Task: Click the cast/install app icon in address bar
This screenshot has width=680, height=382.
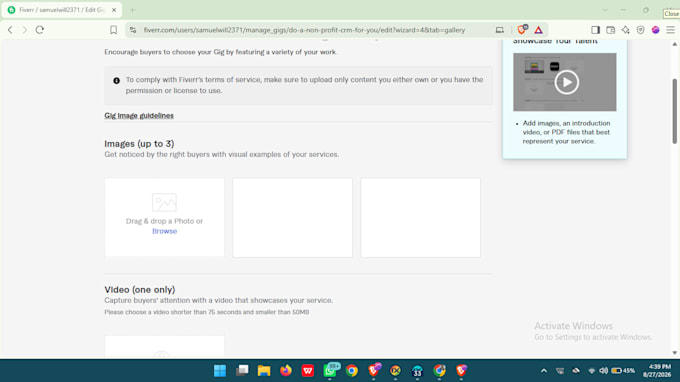Action: [x=500, y=30]
